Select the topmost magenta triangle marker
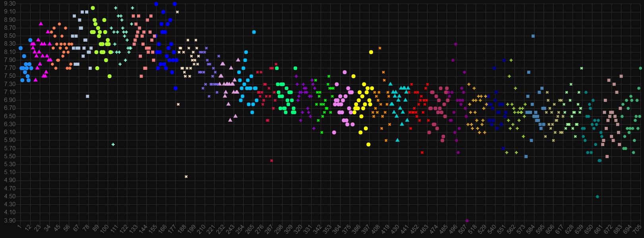The width and height of the screenshot is (644, 238). (41, 23)
